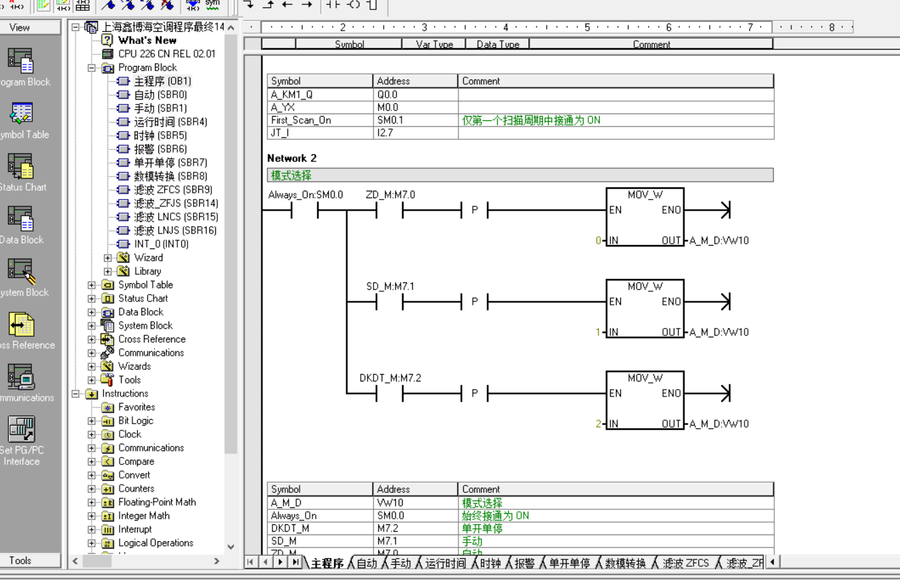Switch to the 运行时间 tab
This screenshot has width=900, height=588.
[x=446, y=563]
